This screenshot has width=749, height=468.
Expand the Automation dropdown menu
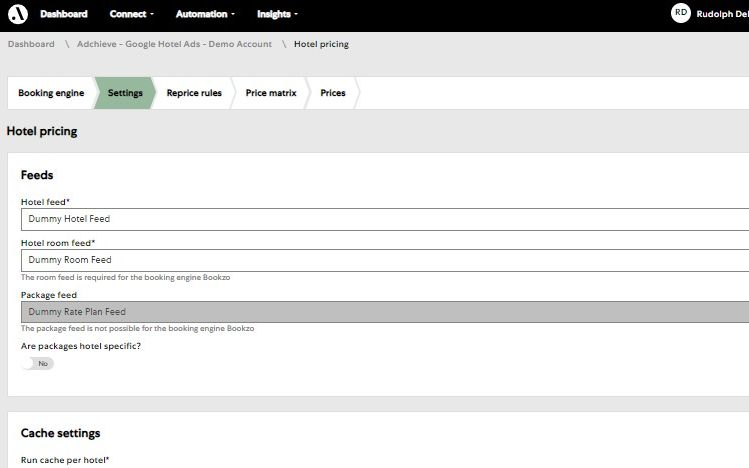tap(205, 14)
